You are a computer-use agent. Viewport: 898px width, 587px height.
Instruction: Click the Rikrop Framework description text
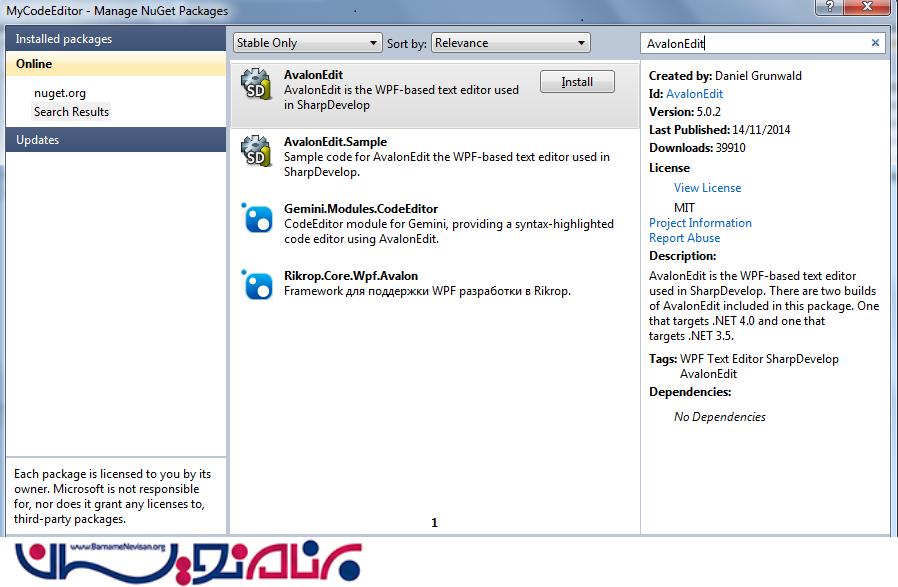pyautogui.click(x=427, y=291)
